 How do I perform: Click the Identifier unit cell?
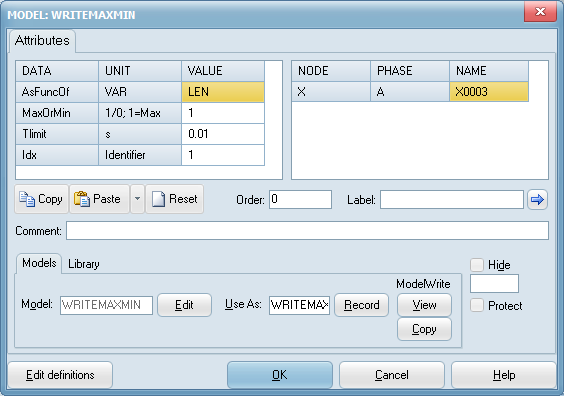[x=140, y=155]
